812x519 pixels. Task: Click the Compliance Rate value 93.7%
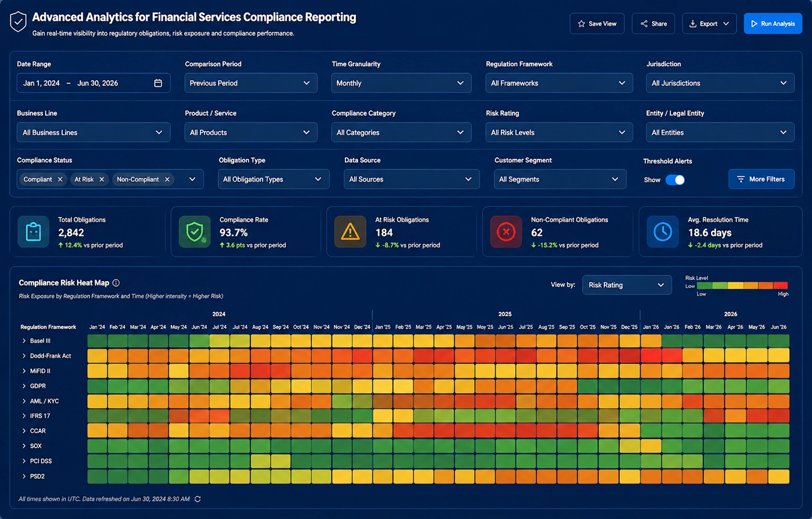pos(234,233)
